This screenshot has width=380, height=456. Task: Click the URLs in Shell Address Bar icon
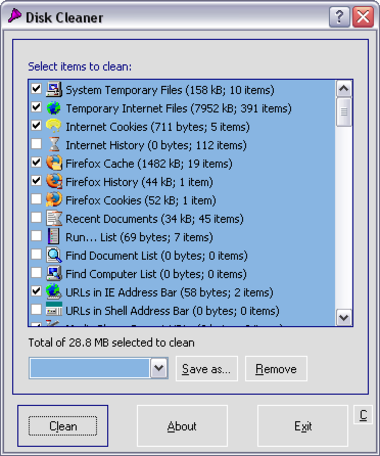coord(54,310)
